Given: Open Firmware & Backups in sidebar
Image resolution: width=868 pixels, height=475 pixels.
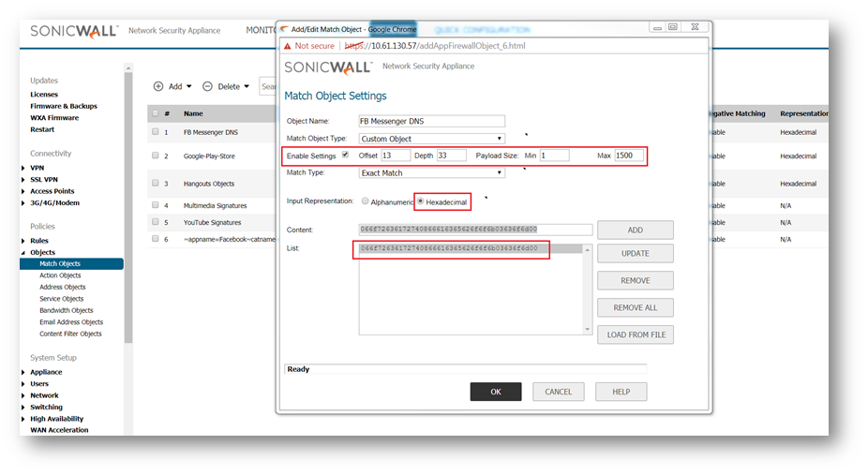Looking at the screenshot, I should [x=64, y=106].
